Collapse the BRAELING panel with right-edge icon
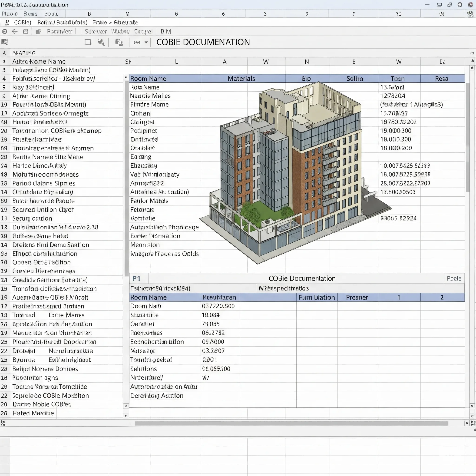 [472, 53]
